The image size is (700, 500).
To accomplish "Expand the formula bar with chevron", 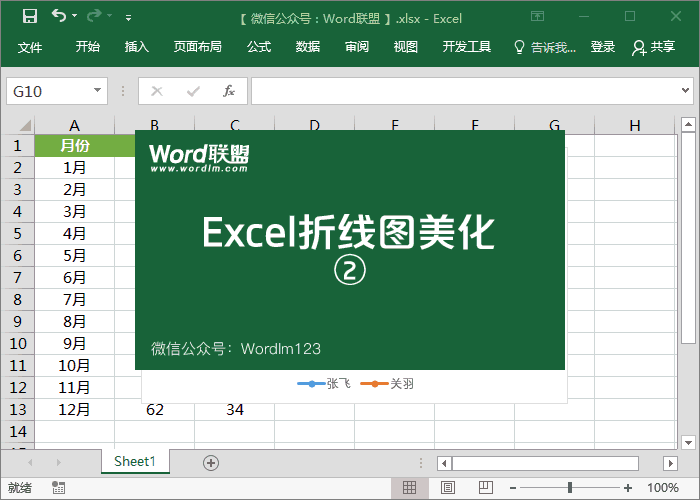I will tap(685, 91).
